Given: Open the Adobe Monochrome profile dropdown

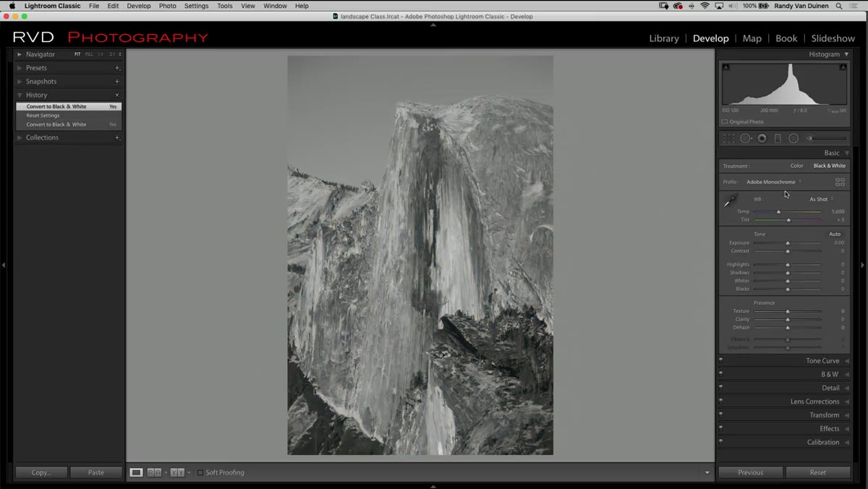Looking at the screenshot, I should (x=774, y=182).
